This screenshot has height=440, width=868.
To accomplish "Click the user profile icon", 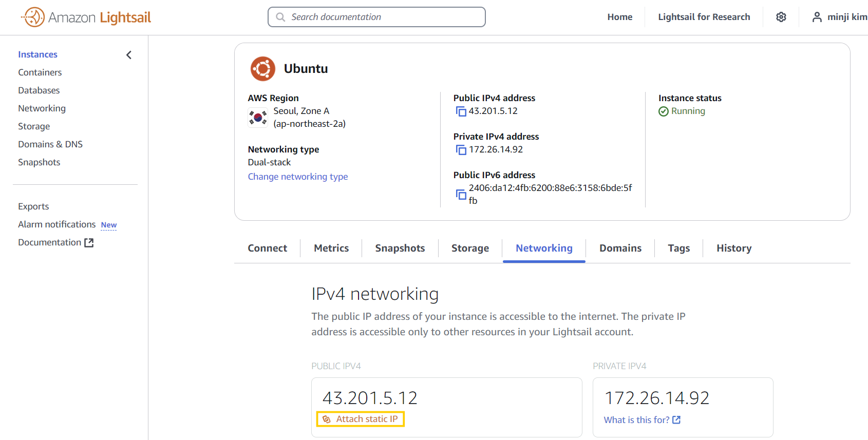I will 817,17.
